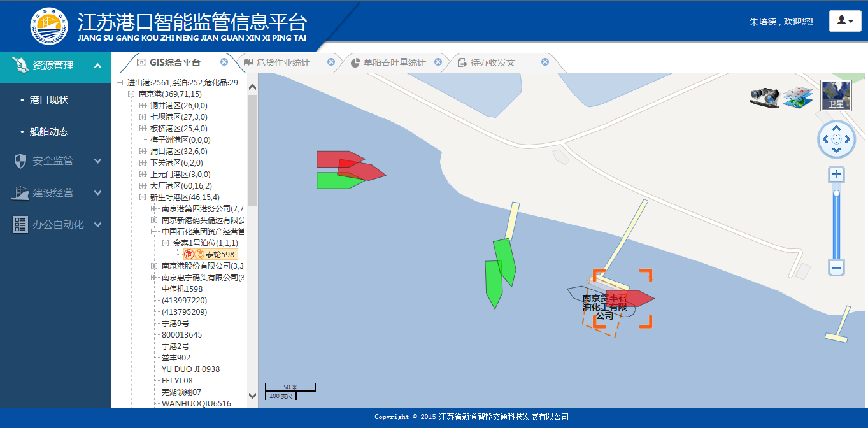
Task: Pan the map up with arrow control
Action: pyautogui.click(x=836, y=128)
